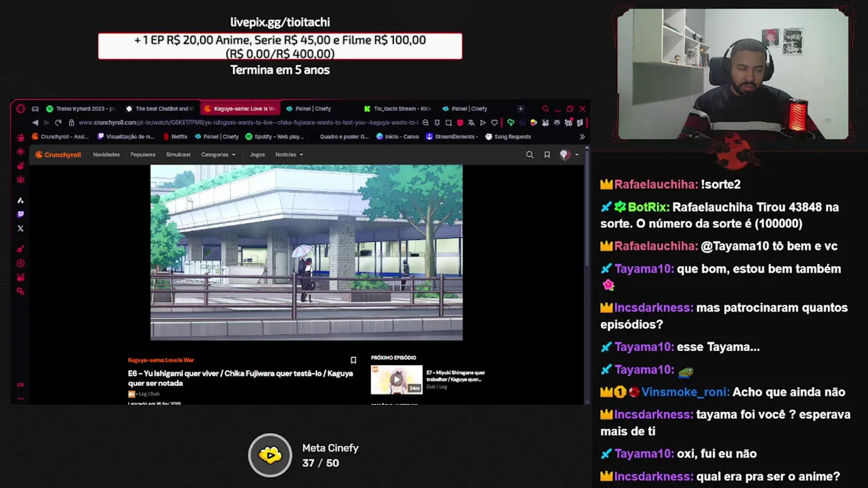Switch to The best ChatBot tab
This screenshot has width=868, height=488.
coord(160,108)
